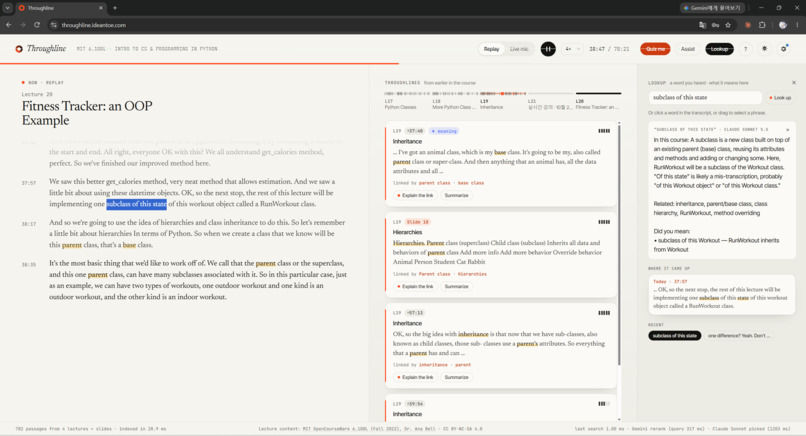Open the Today 37:57 where-it-came-up card
The height and width of the screenshot is (436, 806).
point(721,294)
